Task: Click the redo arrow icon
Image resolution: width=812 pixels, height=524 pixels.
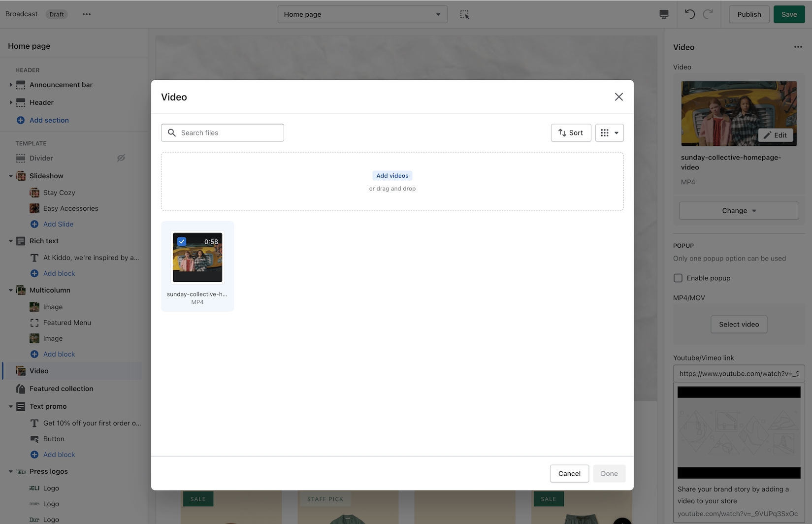Action: coord(708,14)
